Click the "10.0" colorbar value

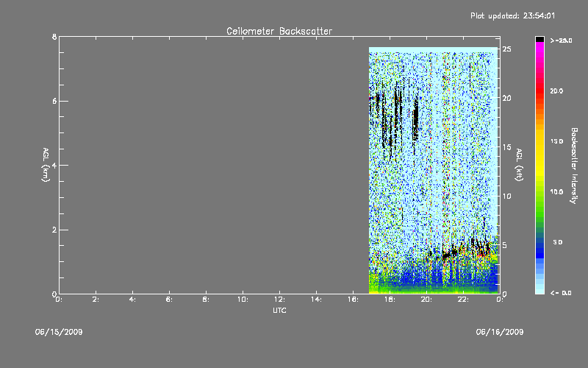[x=556, y=192]
